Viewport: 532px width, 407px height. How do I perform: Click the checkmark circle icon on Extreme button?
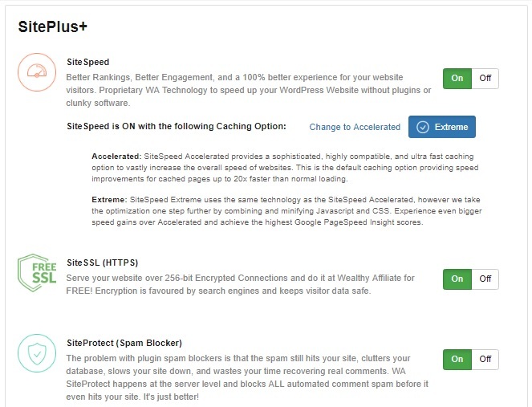pyautogui.click(x=423, y=127)
